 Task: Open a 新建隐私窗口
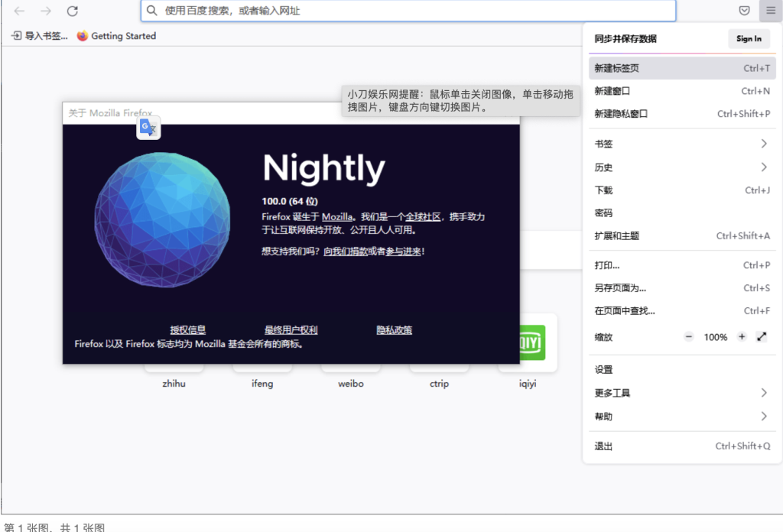(621, 113)
